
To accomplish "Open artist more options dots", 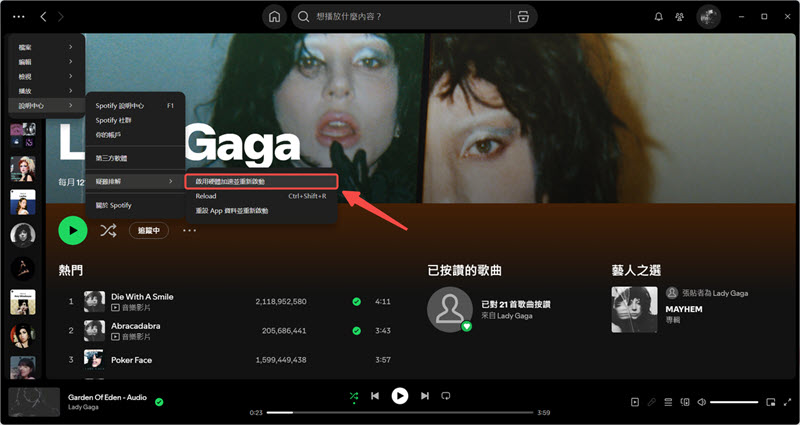I will click(189, 231).
